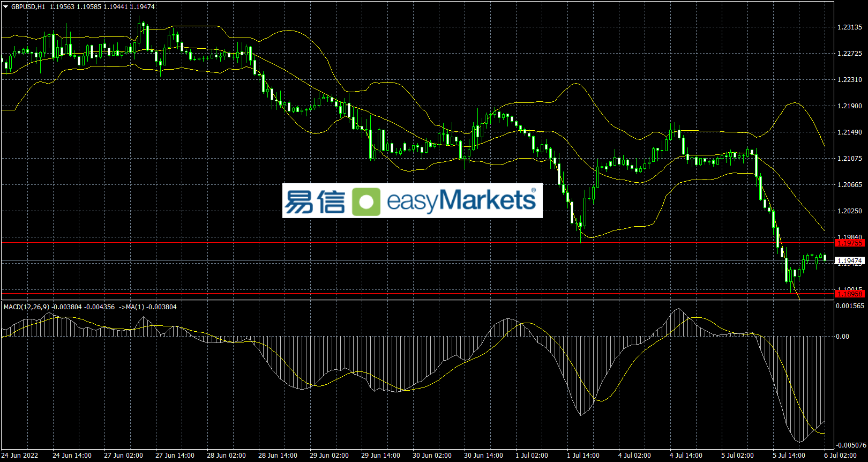Screen dimensions: 868x462
Task: Click the 5 Jul 02:00 time label
Action: (x=737, y=456)
